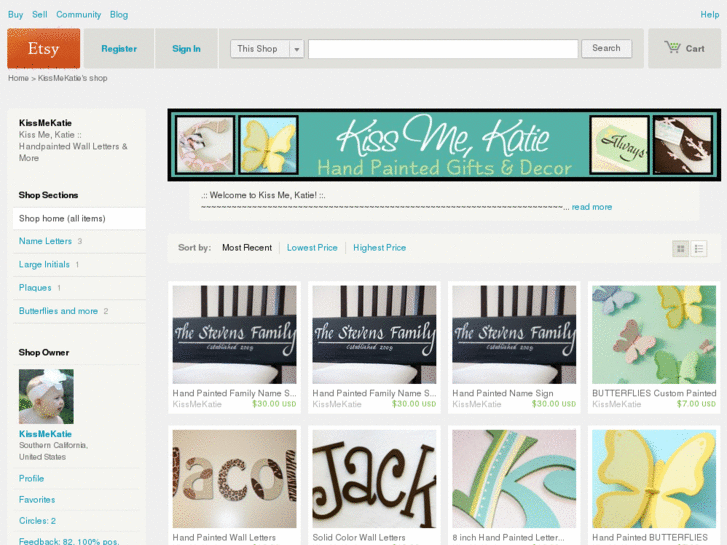This screenshot has width=727, height=545.
Task: Open the BUTTERFLIES Custom Painted listing thumbnail
Action: click(654, 334)
